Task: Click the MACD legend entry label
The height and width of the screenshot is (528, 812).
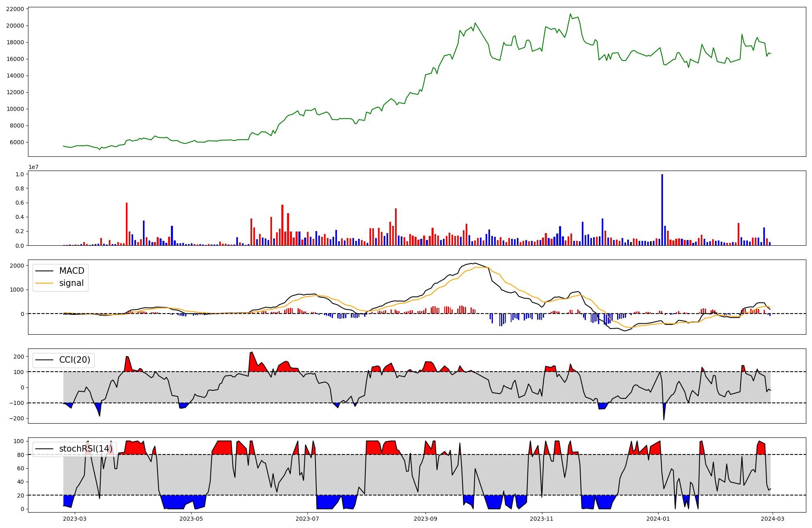Action: pyautogui.click(x=71, y=271)
